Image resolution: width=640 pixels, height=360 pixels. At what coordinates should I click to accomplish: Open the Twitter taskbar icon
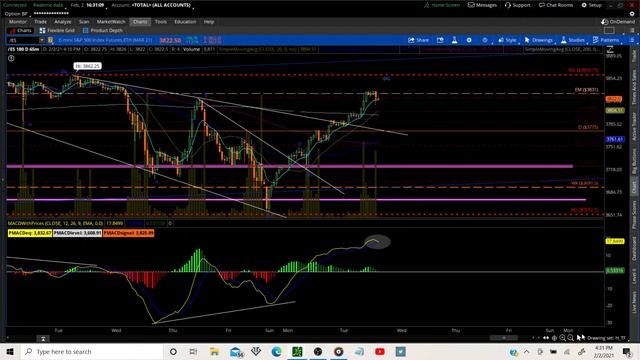(x=400, y=351)
